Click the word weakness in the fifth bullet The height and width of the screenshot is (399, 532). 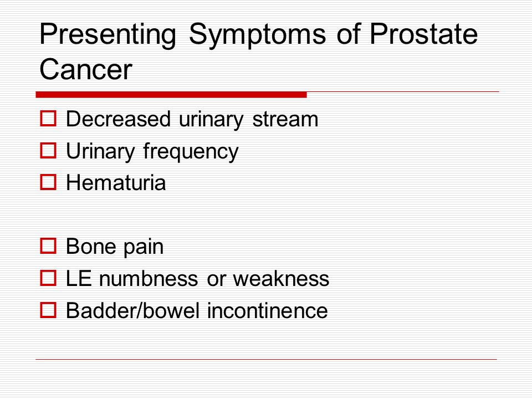pyautogui.click(x=281, y=279)
